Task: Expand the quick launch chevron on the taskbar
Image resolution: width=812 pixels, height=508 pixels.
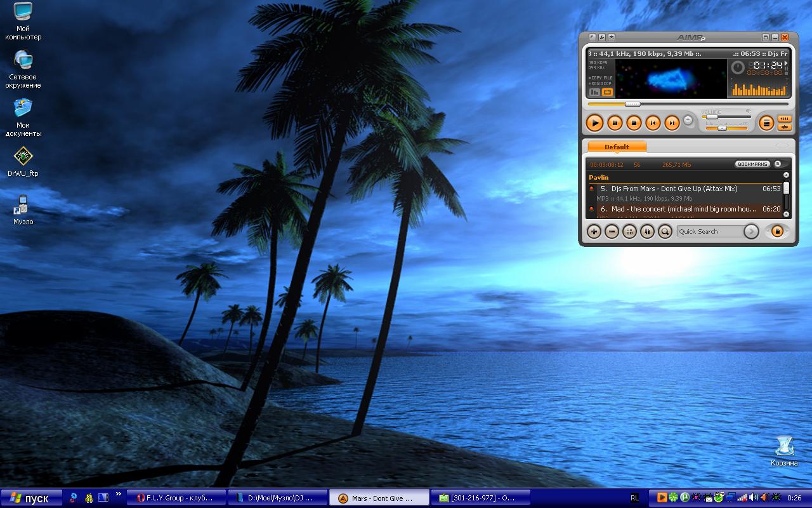Action: pos(118,494)
